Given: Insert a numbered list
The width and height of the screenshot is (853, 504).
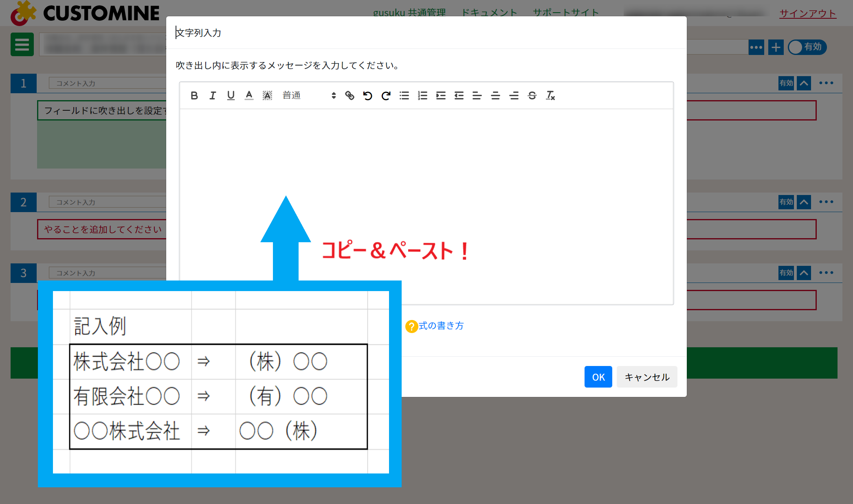Looking at the screenshot, I should [x=422, y=95].
